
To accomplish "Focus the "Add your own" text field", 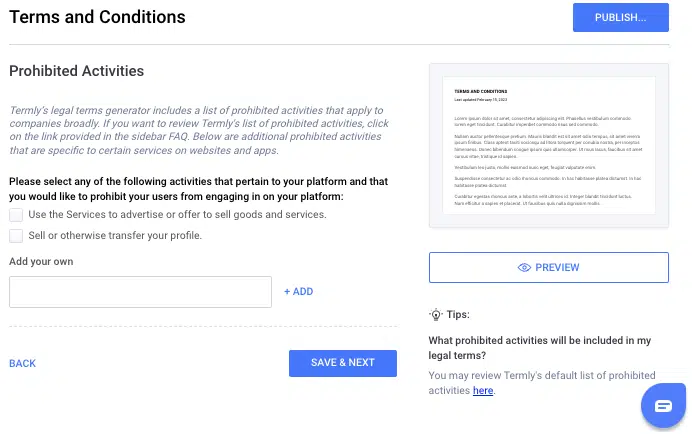I will click(x=140, y=292).
